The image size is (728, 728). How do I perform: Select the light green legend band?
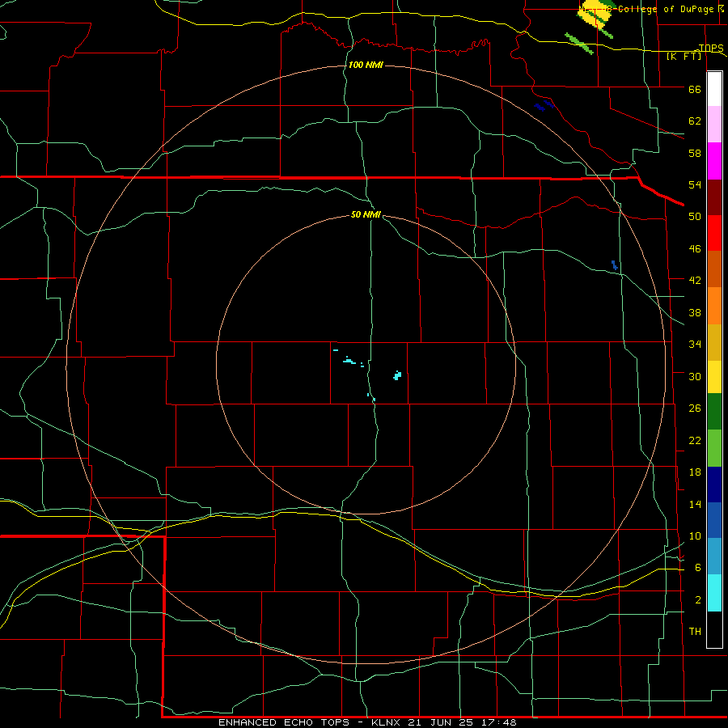pyautogui.click(x=714, y=448)
